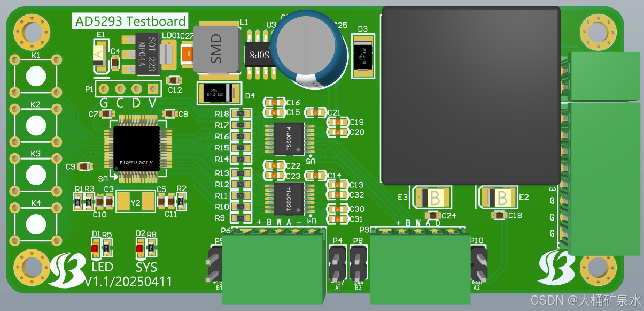Select the K3 push button switch

pyautogui.click(x=36, y=174)
